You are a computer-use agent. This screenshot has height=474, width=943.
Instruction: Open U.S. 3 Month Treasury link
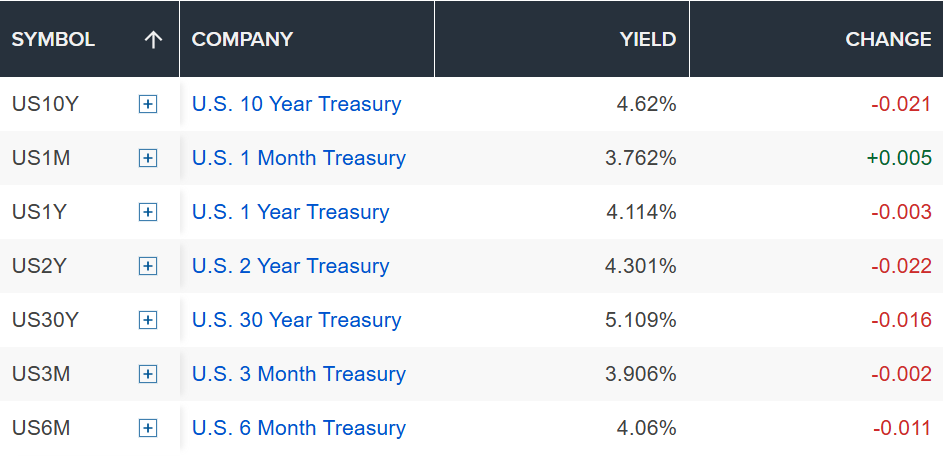pyautogui.click(x=299, y=374)
